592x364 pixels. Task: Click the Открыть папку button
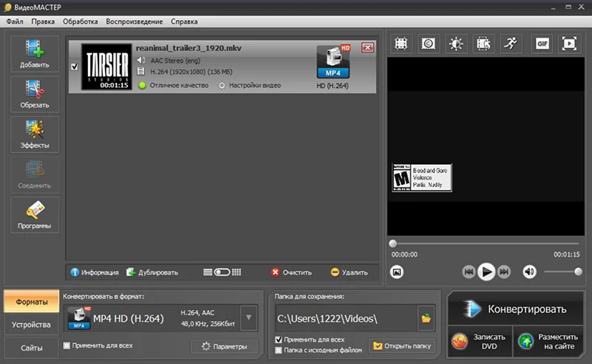(x=402, y=346)
